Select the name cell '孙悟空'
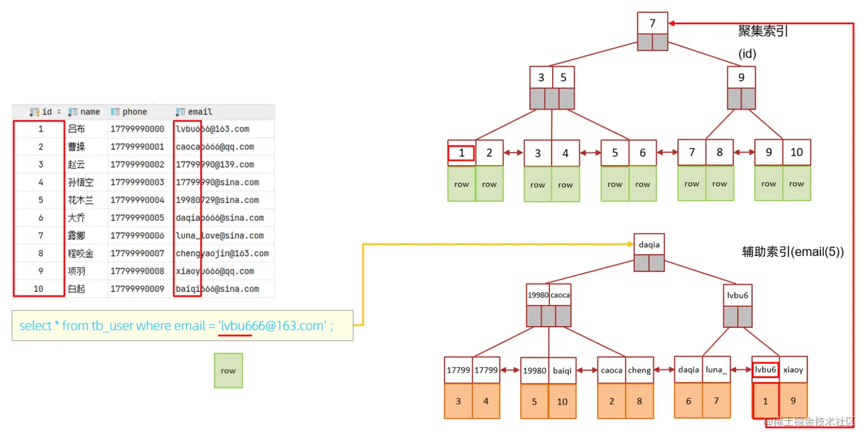The image size is (868, 440). click(x=80, y=183)
